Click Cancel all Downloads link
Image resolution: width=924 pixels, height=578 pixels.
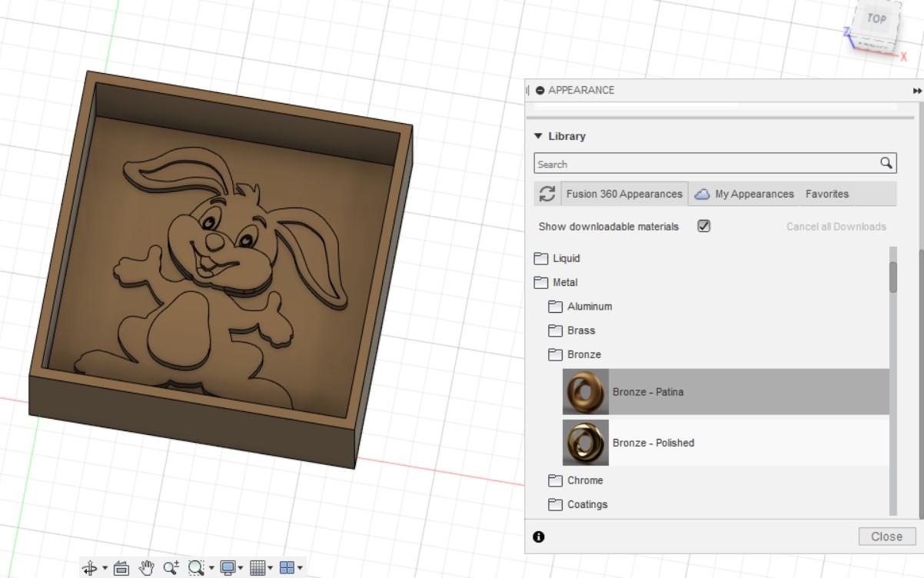pyautogui.click(x=836, y=227)
